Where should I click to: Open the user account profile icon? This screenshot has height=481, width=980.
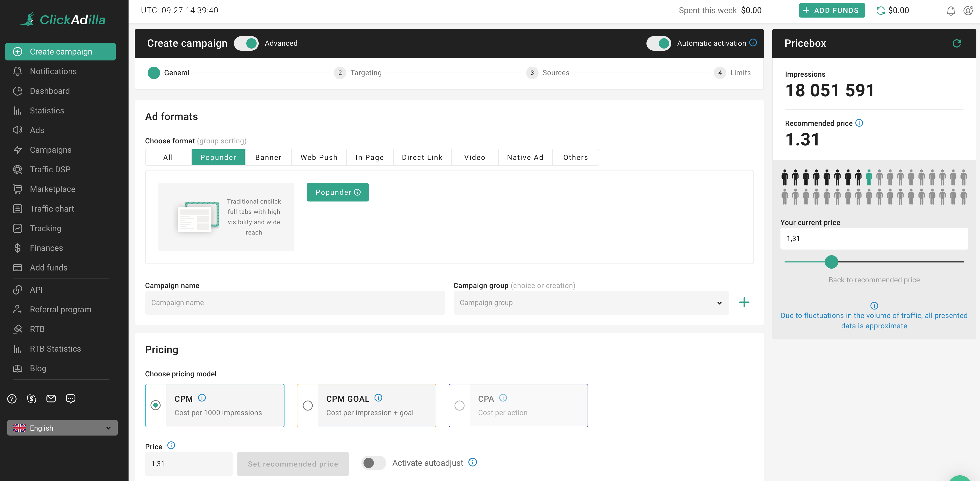(968, 11)
